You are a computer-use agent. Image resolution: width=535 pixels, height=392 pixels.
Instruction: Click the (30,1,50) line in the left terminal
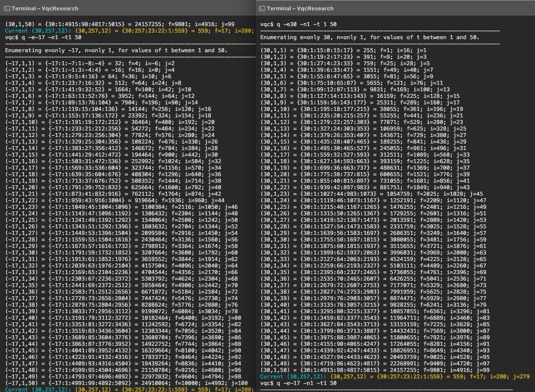click(120, 24)
